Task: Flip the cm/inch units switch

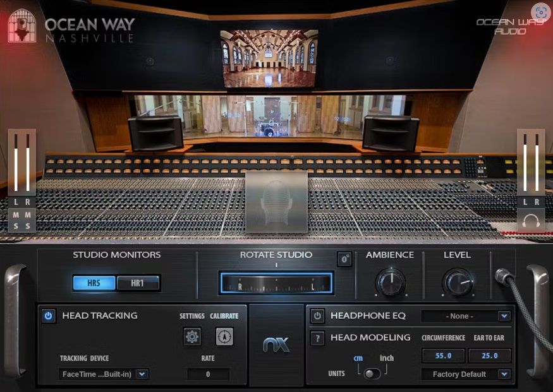Action: coord(372,373)
